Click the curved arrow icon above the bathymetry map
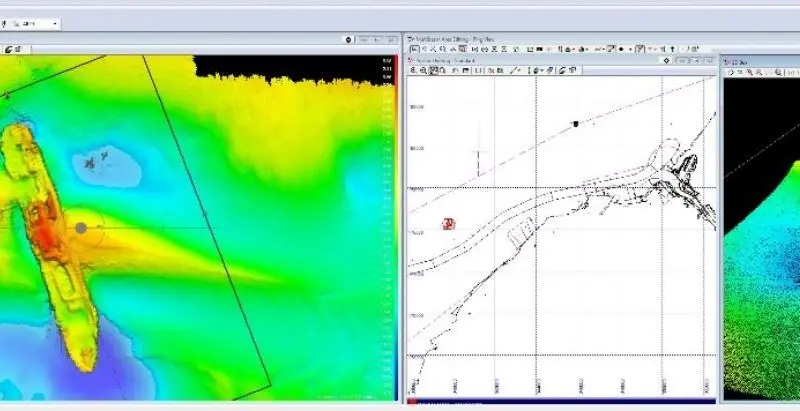Image resolution: width=800 pixels, height=411 pixels. (x=8, y=49)
